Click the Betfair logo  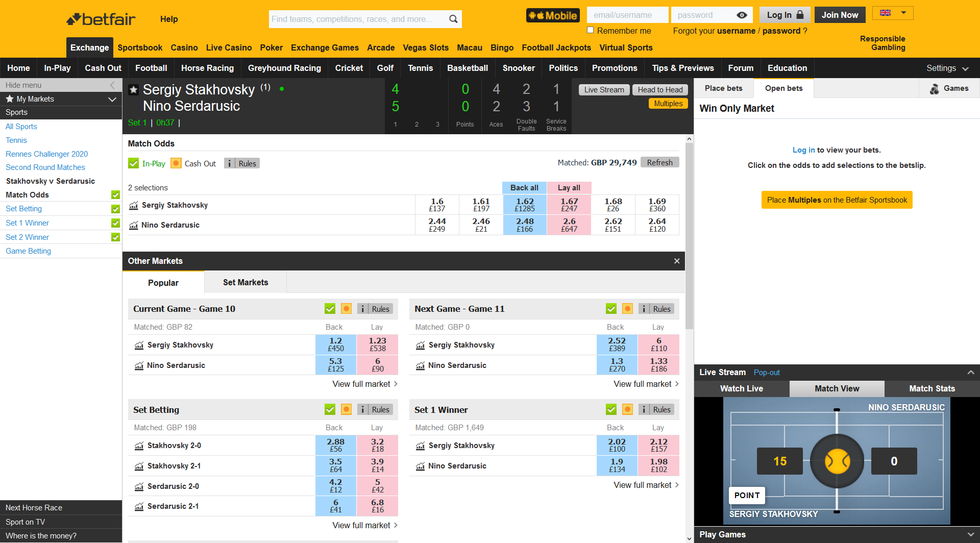[x=101, y=19]
